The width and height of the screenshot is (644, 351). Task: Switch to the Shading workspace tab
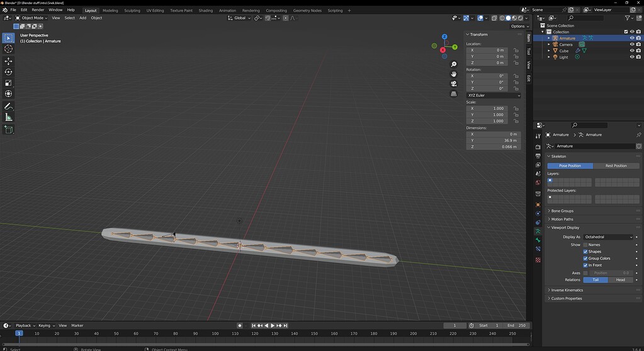pyautogui.click(x=205, y=10)
